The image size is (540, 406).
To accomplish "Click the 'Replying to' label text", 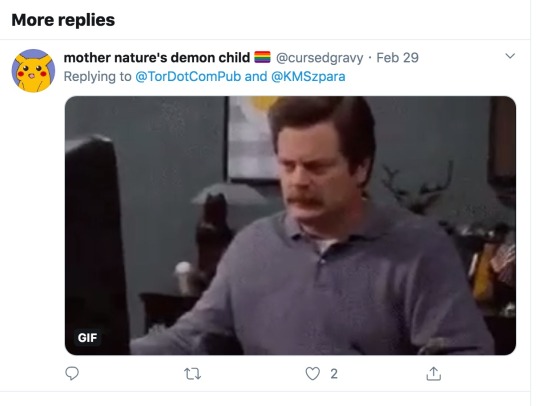I will click(x=97, y=76).
